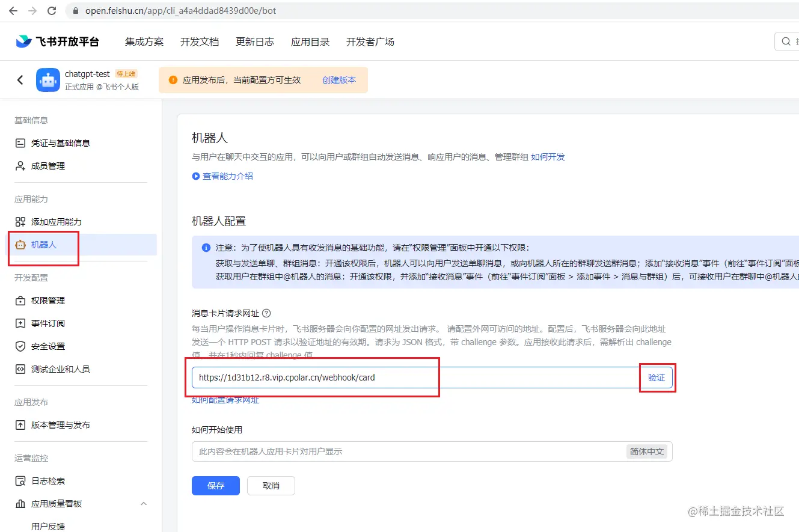This screenshot has width=799, height=532.
Task: Open 应用目录 in top navigation
Action: pos(310,41)
